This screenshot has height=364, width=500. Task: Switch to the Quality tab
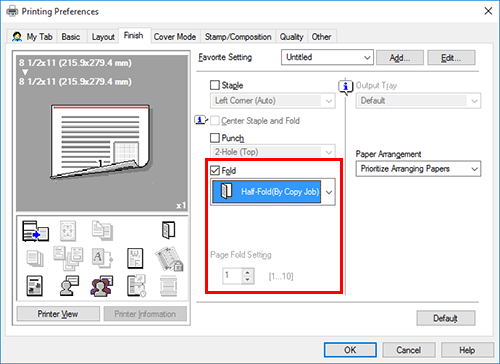tap(292, 37)
